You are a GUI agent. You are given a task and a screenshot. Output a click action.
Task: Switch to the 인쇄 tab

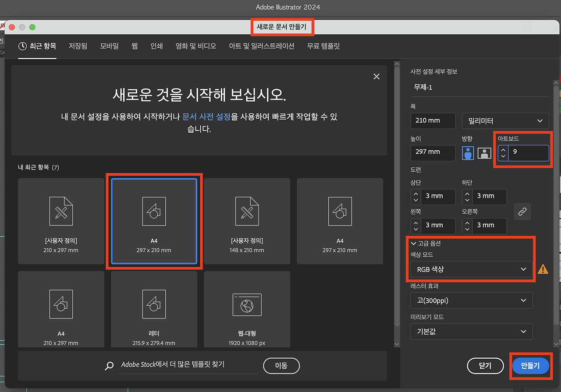pyautogui.click(x=156, y=46)
